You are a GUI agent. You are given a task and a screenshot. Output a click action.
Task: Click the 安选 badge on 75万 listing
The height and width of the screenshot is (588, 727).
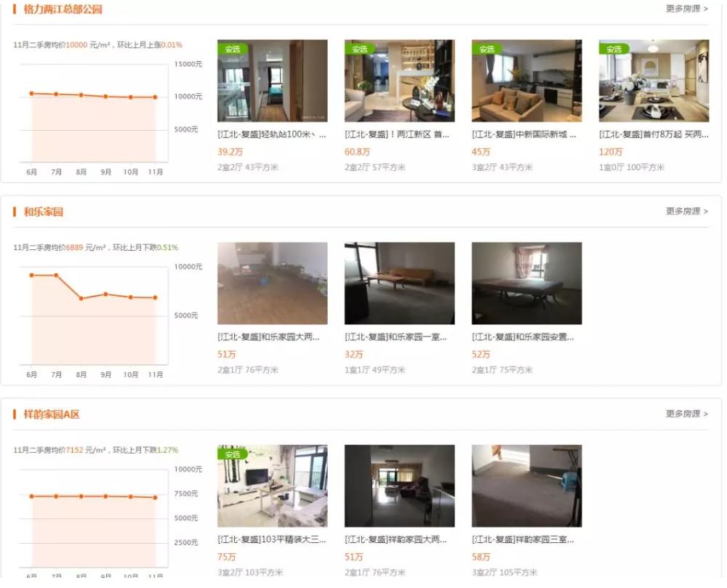tap(232, 454)
